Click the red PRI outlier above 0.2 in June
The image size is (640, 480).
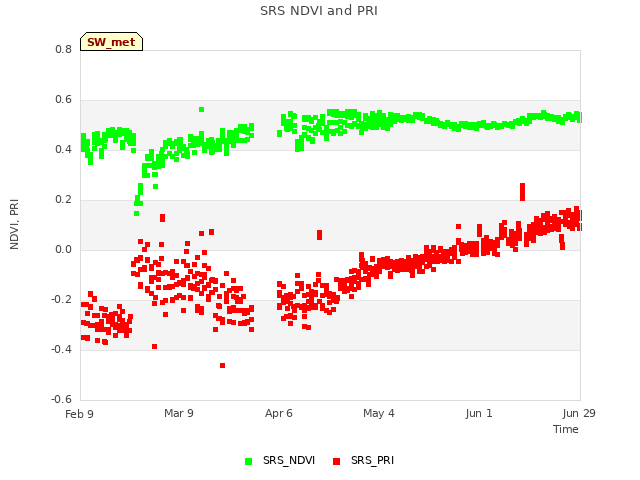coord(522,192)
